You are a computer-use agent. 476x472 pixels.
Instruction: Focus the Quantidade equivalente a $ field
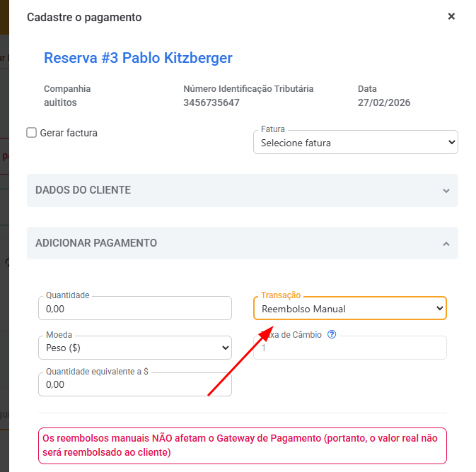(134, 385)
